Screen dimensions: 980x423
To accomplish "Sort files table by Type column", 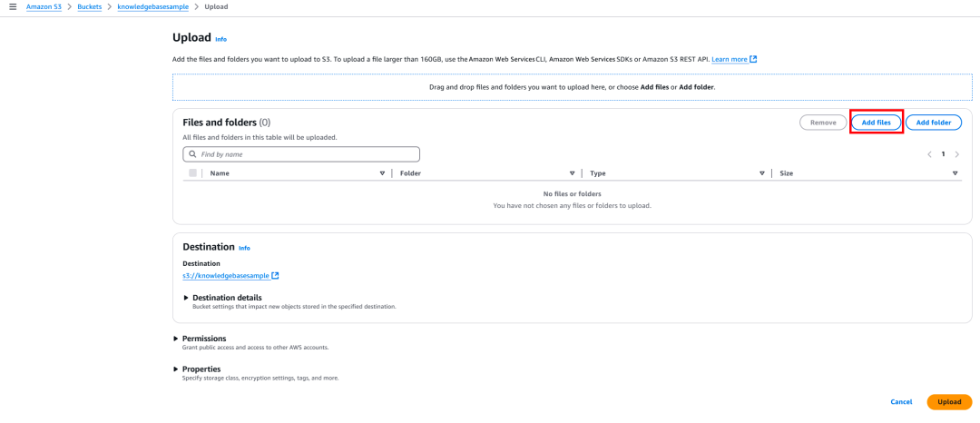I will pos(761,173).
